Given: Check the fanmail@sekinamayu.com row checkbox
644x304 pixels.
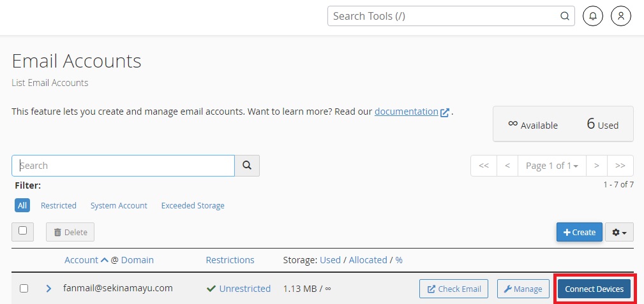Looking at the screenshot, I should (x=24, y=289).
